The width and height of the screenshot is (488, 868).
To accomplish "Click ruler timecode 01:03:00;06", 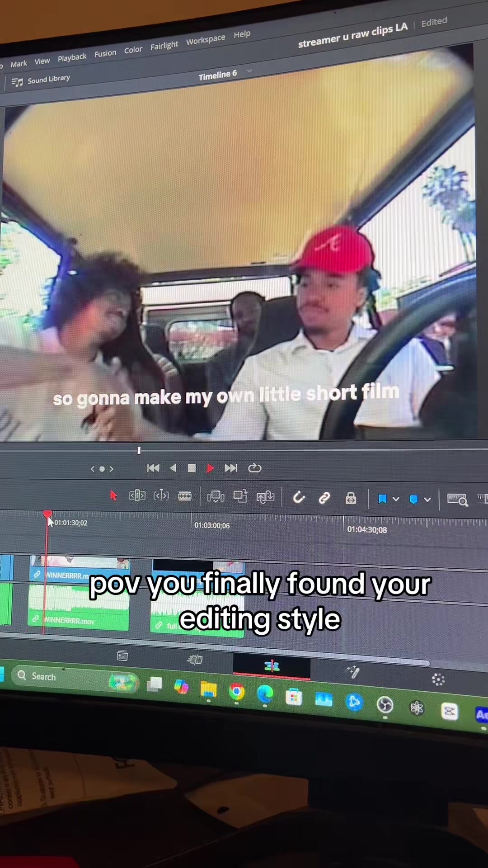I will (x=212, y=525).
